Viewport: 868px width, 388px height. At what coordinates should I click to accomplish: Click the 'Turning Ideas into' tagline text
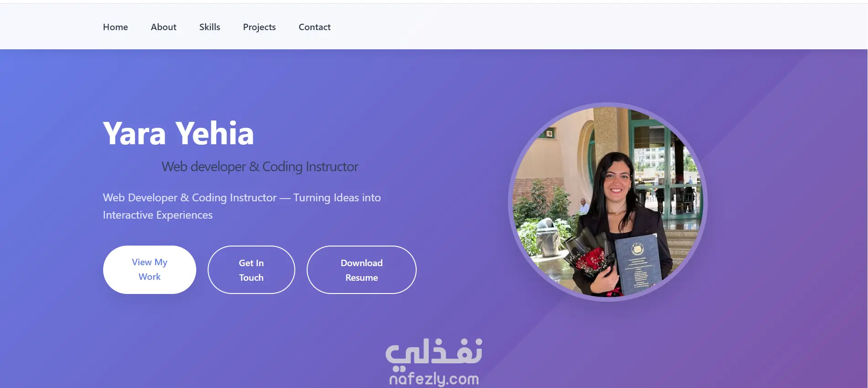[337, 198]
